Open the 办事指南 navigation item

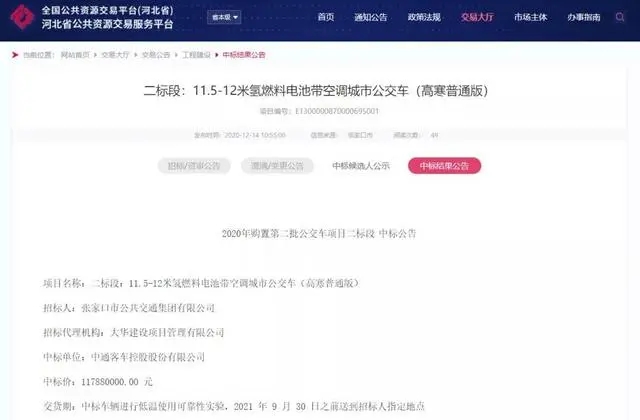click(x=584, y=17)
